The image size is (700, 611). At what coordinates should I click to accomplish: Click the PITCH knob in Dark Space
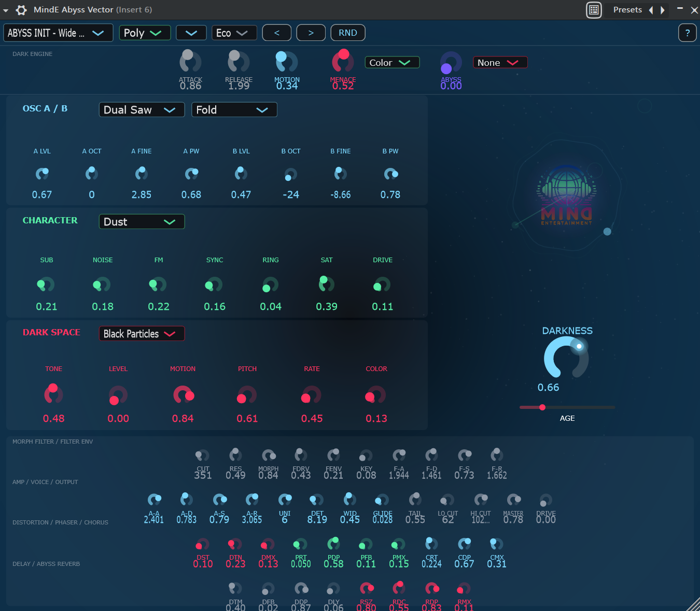[x=247, y=395]
